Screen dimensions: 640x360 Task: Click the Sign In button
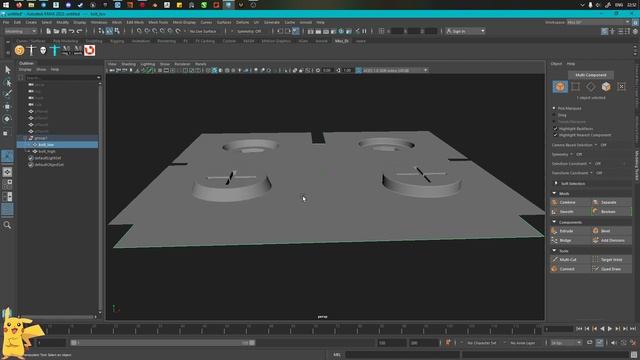465,31
